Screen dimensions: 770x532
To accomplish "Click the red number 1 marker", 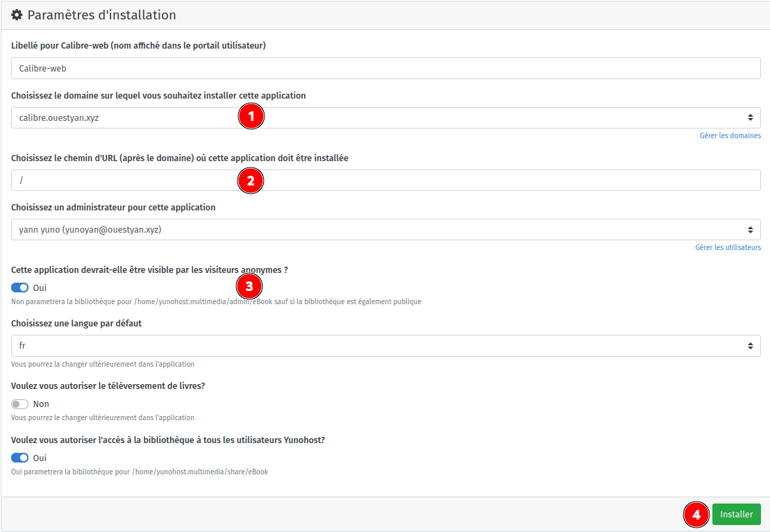I will pyautogui.click(x=251, y=117).
